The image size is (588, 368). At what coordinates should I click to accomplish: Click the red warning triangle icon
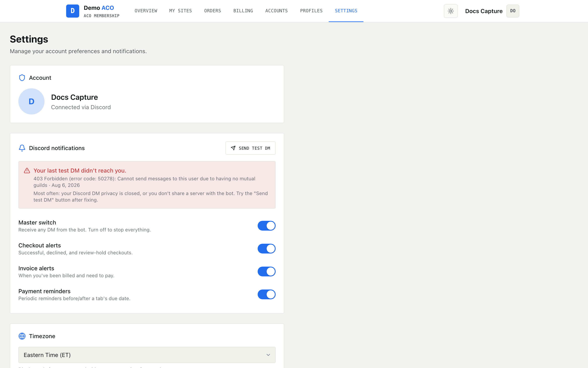[27, 171]
